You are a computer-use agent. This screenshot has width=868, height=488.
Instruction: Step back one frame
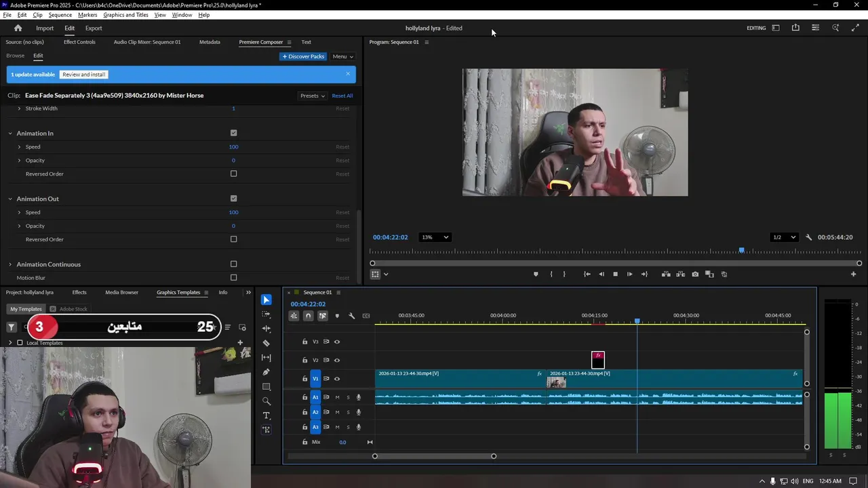point(601,274)
